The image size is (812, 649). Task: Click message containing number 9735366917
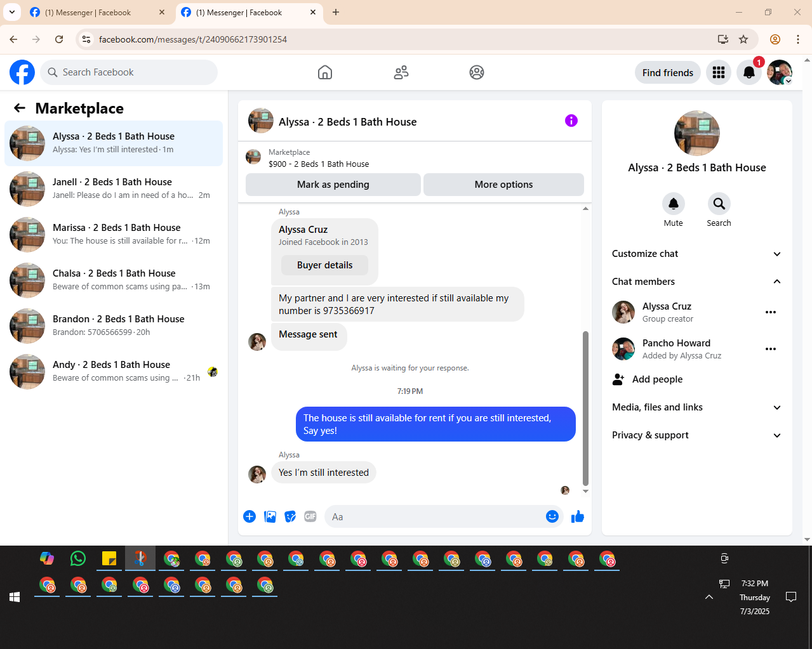[397, 305]
